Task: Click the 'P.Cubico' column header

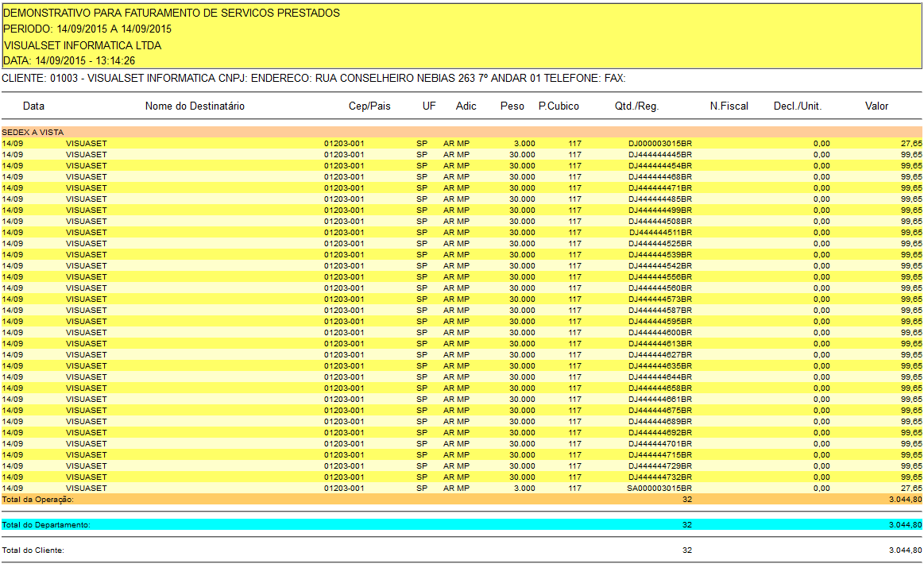Action: pos(559,106)
